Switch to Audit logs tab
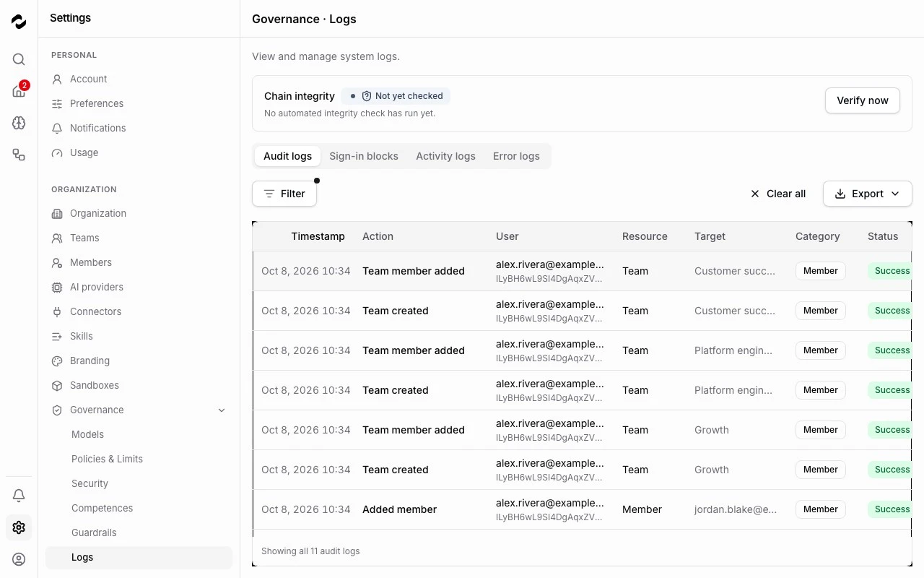The width and height of the screenshot is (924, 578). coord(287,156)
